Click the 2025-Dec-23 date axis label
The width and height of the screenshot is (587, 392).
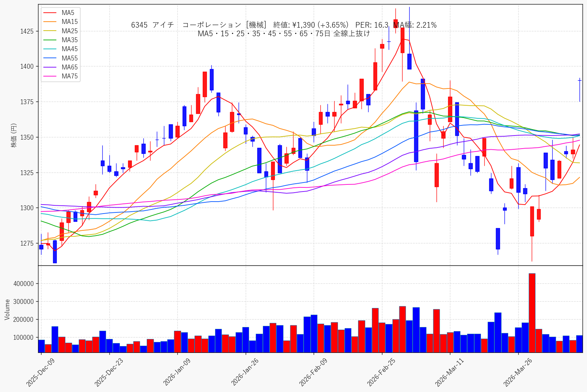[109, 372]
